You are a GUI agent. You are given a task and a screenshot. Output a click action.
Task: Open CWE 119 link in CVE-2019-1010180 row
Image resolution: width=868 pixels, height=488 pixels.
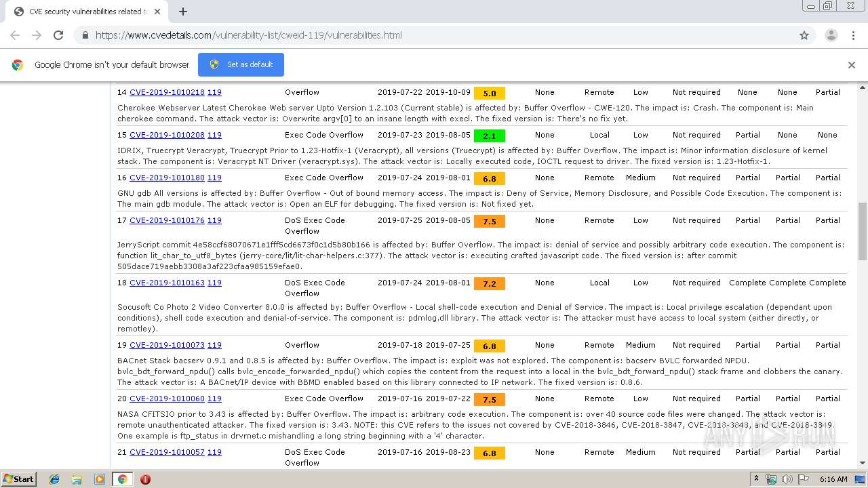(x=214, y=178)
